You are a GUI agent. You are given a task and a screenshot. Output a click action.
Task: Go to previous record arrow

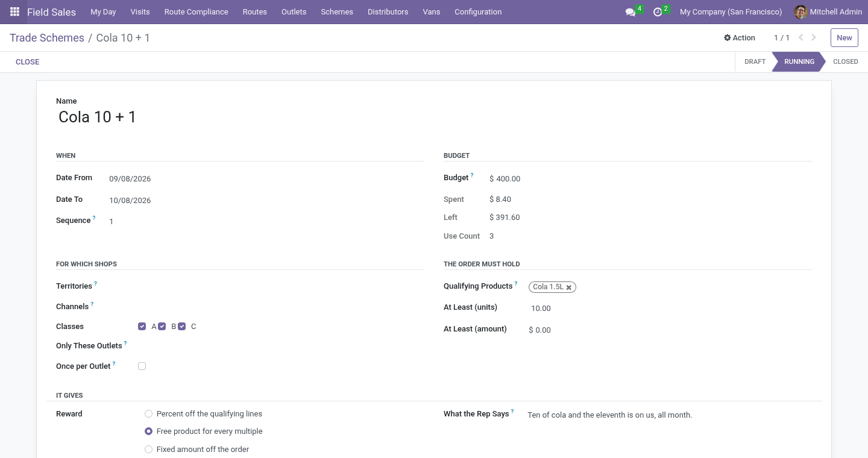click(801, 37)
